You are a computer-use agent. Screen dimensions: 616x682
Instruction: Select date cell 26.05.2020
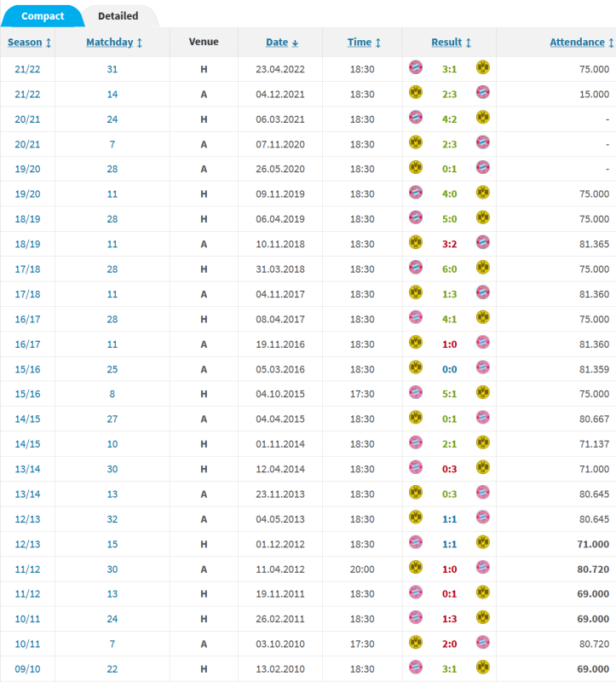coord(280,169)
